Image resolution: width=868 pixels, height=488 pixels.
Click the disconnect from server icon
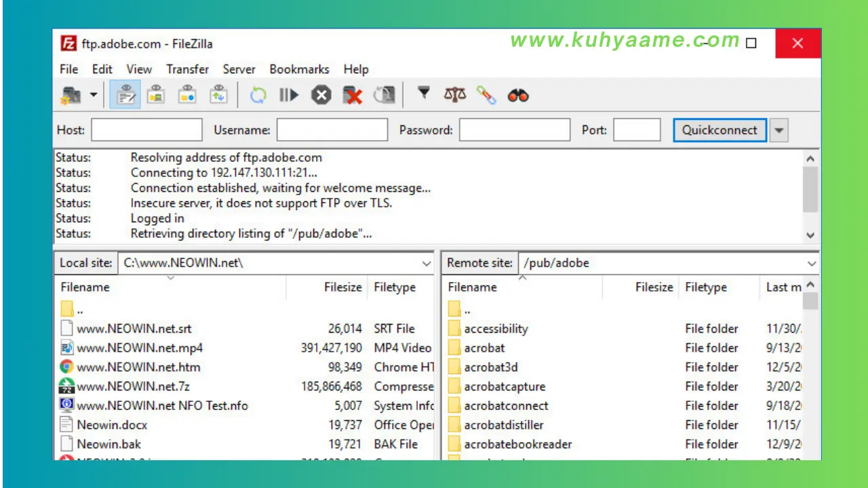point(353,96)
